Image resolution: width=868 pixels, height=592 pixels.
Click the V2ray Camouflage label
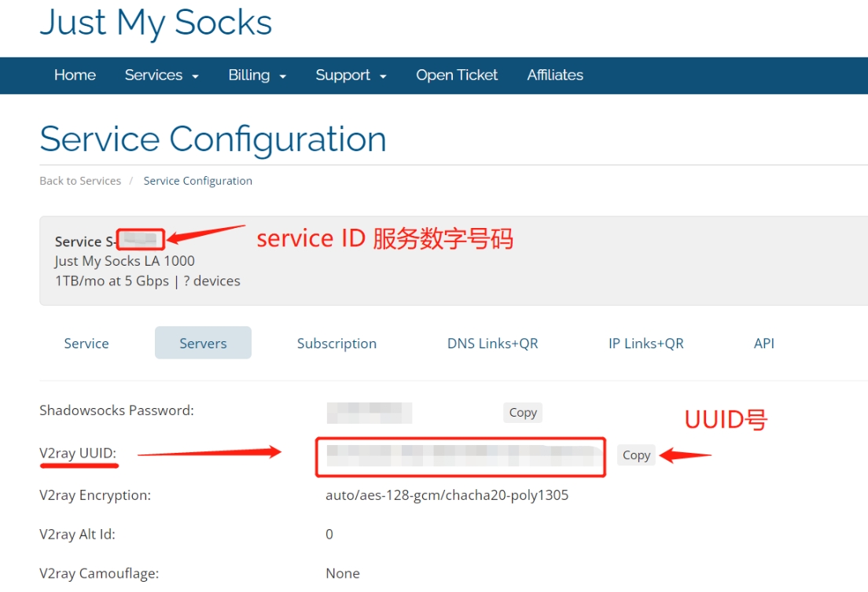click(99, 573)
